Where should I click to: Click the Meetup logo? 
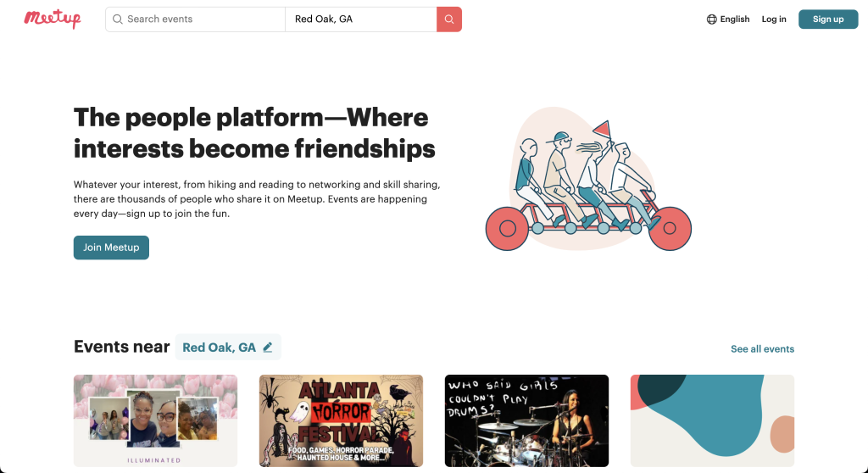point(53,19)
